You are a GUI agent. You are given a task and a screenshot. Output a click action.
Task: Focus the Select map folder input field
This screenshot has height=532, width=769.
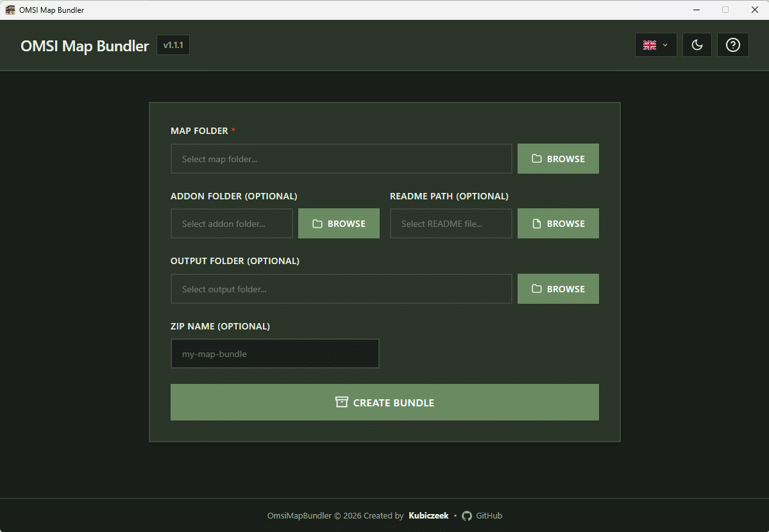tap(341, 159)
